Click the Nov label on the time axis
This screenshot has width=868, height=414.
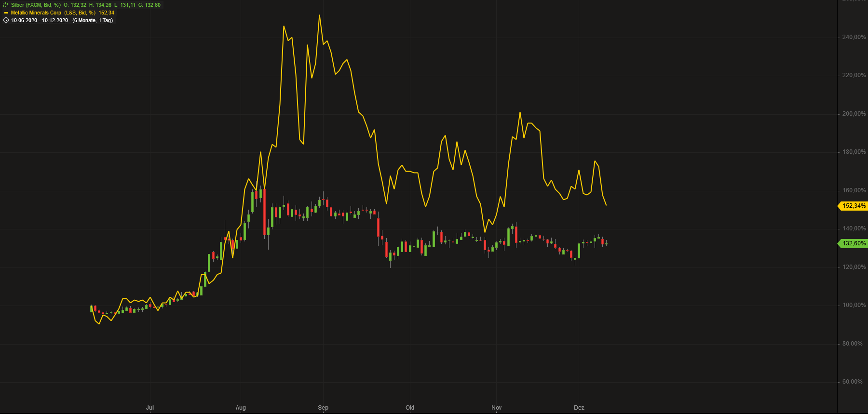point(497,408)
